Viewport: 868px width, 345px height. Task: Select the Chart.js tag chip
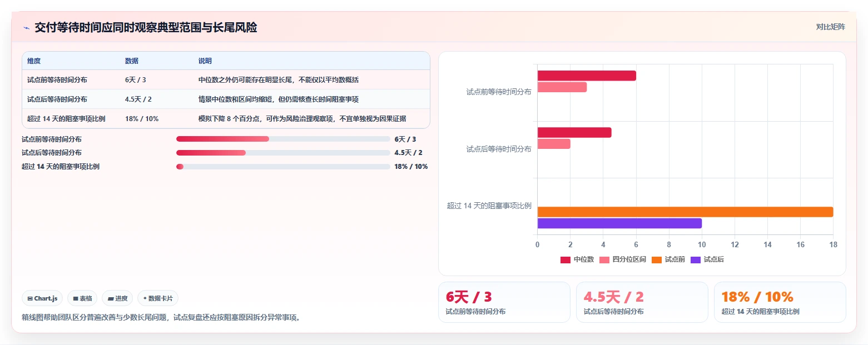(x=42, y=298)
